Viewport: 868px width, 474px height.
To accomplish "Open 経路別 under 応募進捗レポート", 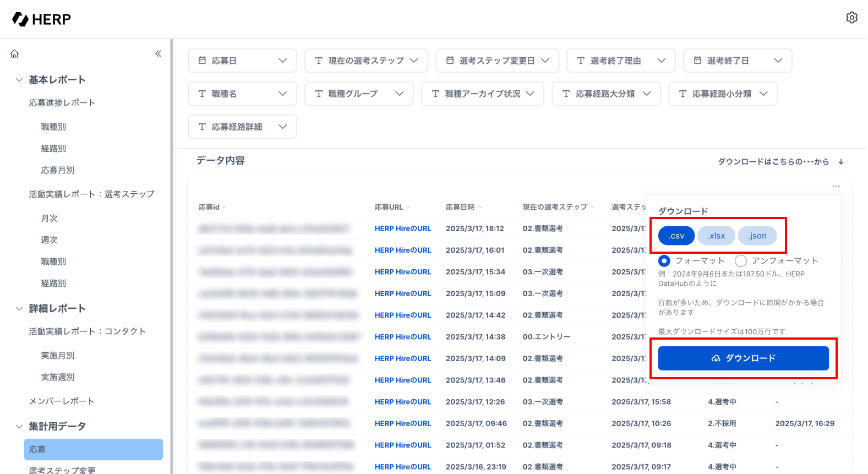I will (x=53, y=149).
